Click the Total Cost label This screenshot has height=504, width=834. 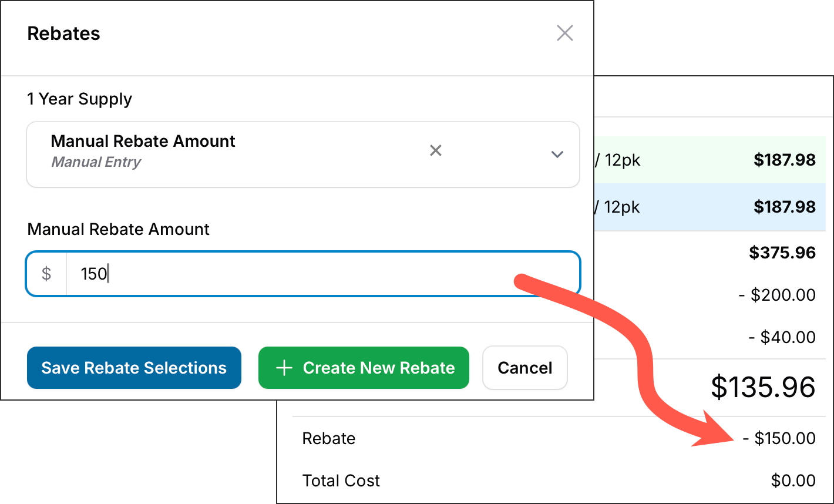click(341, 481)
